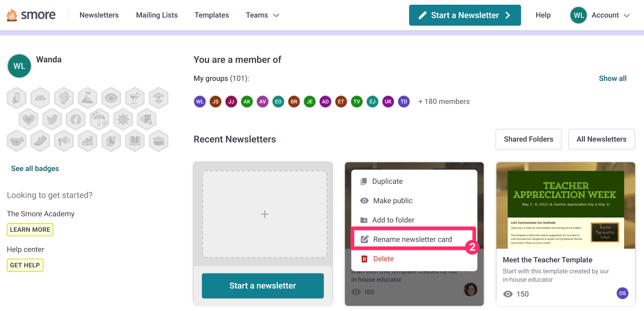The width and height of the screenshot is (644, 311).
Task: Click the Twitter bird badge
Action: pos(52,120)
